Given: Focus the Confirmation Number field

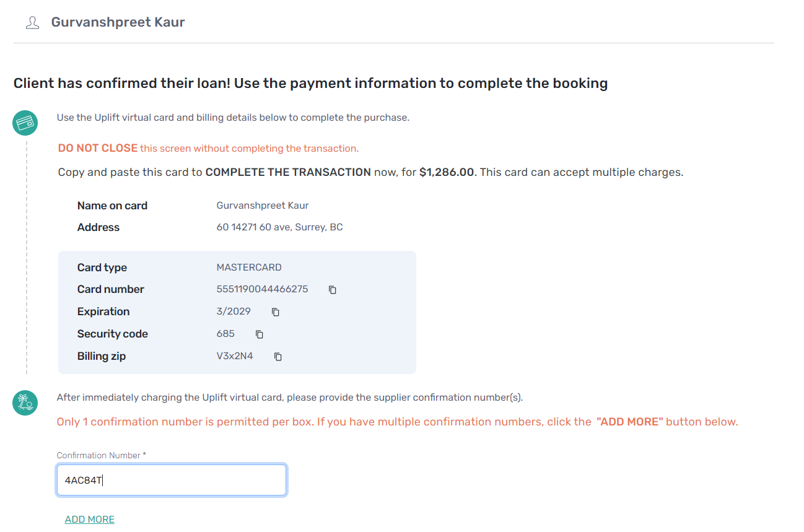Looking at the screenshot, I should pyautogui.click(x=172, y=481).
